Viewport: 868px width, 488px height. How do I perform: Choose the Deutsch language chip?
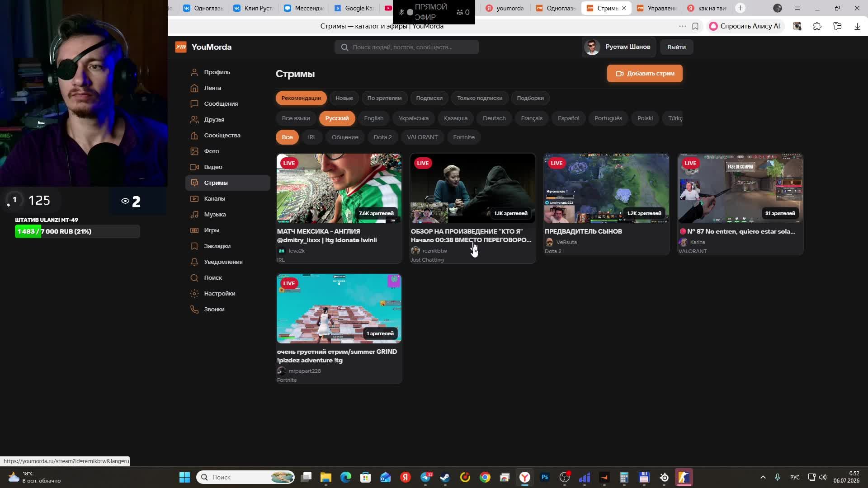(x=494, y=118)
